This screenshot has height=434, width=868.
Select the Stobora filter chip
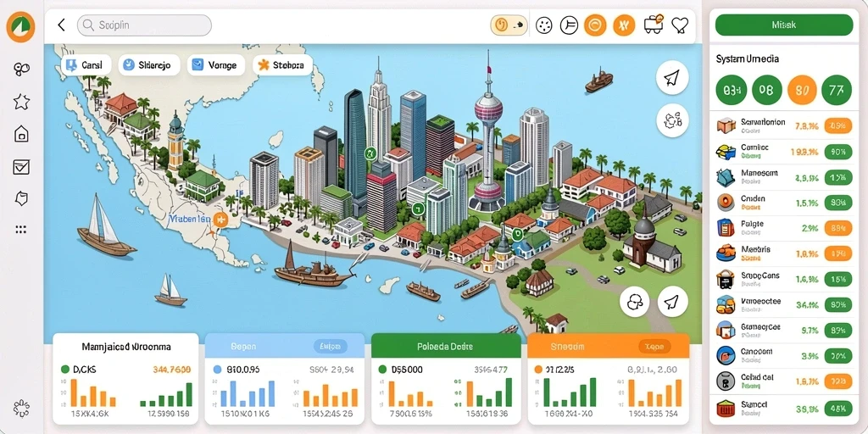tap(282, 65)
